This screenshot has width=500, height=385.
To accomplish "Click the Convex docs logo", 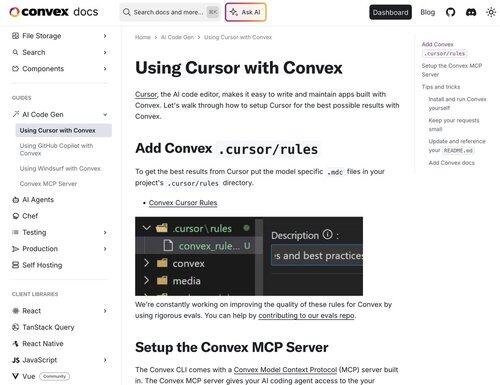I will click(x=54, y=12).
